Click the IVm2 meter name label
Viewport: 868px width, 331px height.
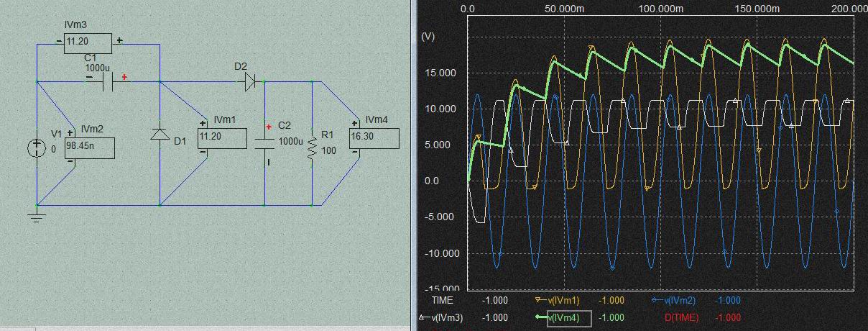pos(92,129)
